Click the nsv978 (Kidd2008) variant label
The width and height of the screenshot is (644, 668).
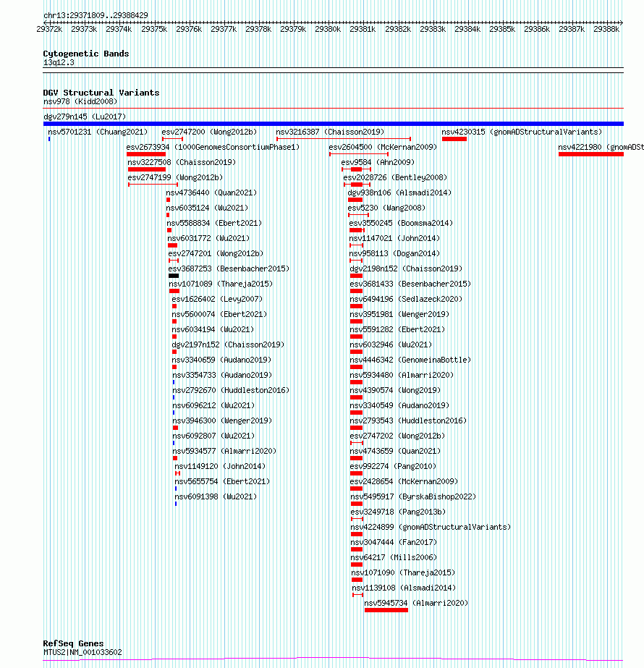click(80, 102)
